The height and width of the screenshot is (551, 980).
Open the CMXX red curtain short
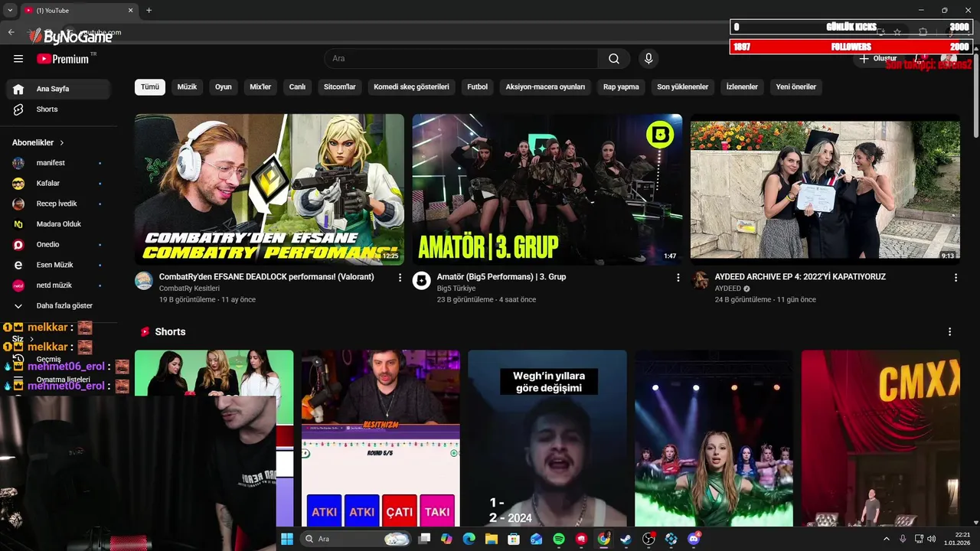point(880,439)
